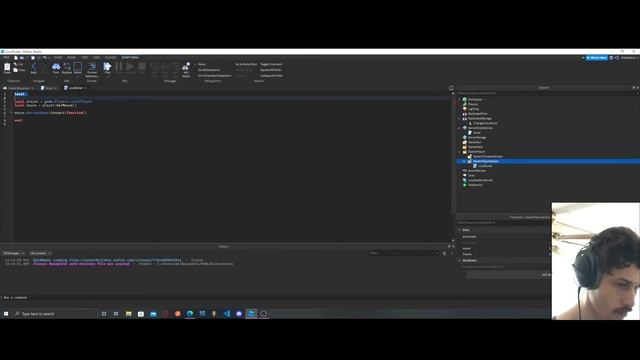Click the Explorer filter search field
Viewport: 640px width, 360px height.
(547, 93)
